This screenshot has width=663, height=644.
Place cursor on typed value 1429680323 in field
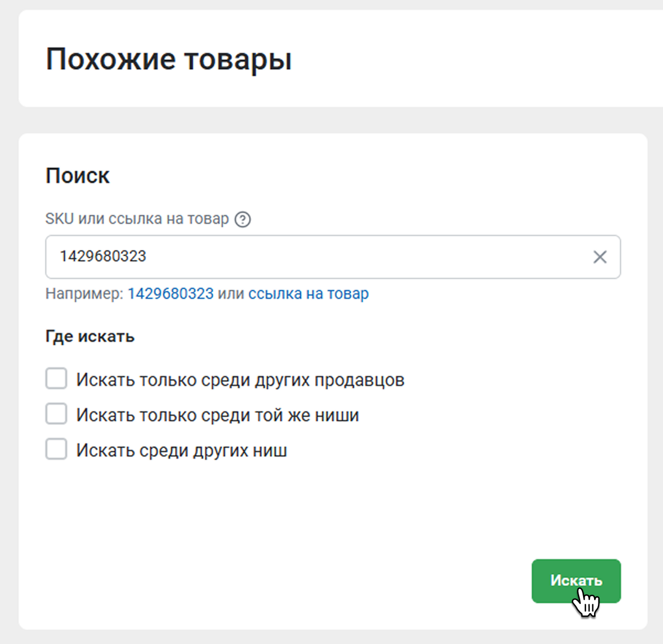click(103, 256)
